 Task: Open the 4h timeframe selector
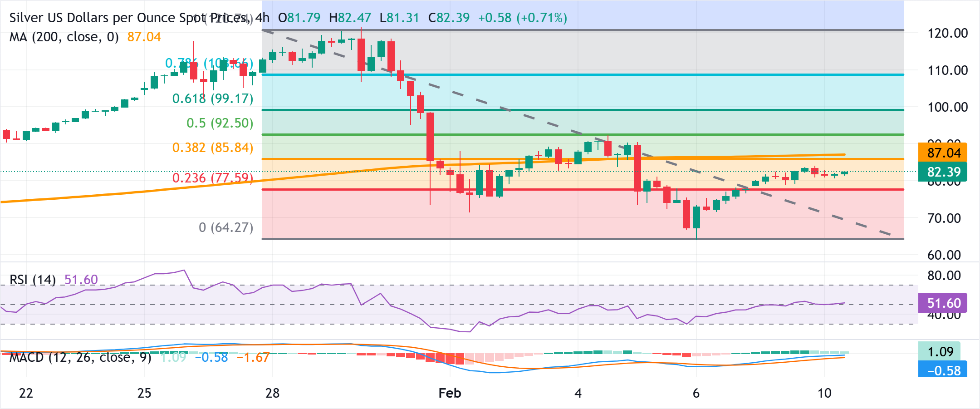tap(263, 17)
